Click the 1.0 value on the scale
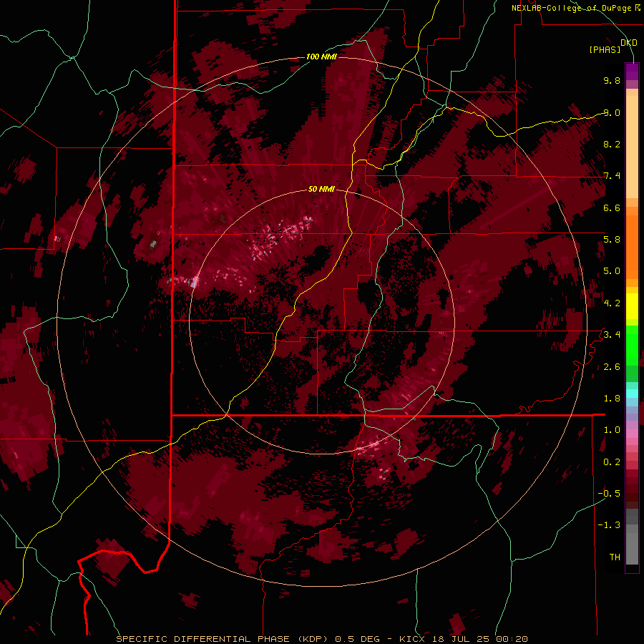 (612, 430)
